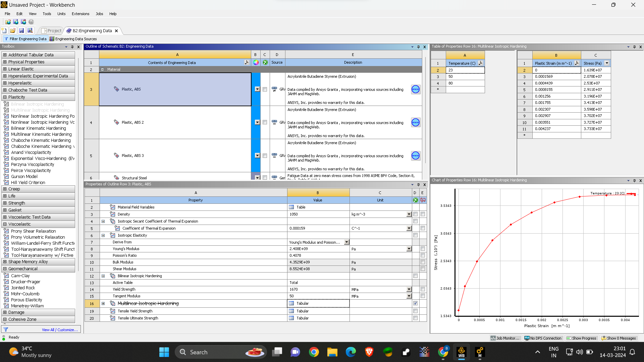644x362 pixels.
Task: Click the Drucker-Prager toolbox icon
Action: [x=6, y=282]
